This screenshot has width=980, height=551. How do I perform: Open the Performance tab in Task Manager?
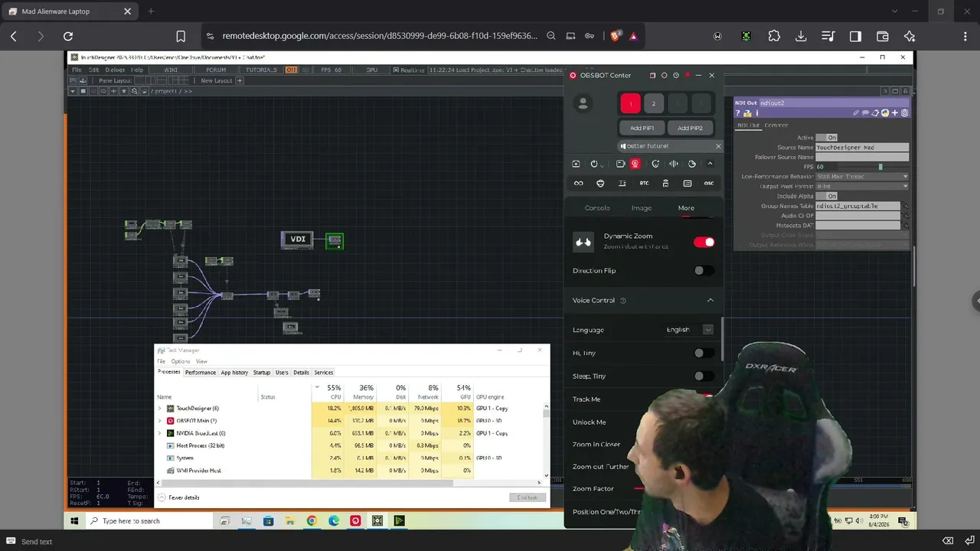[x=200, y=373]
